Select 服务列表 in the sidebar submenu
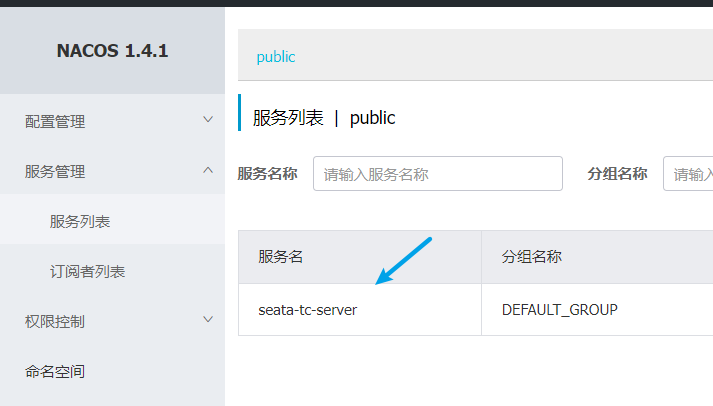713x406 pixels. 80,222
